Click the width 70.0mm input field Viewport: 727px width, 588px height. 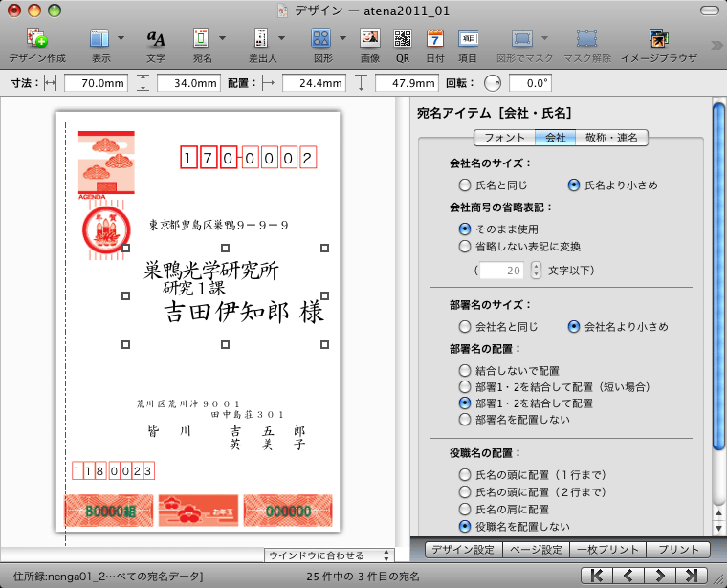(96, 83)
